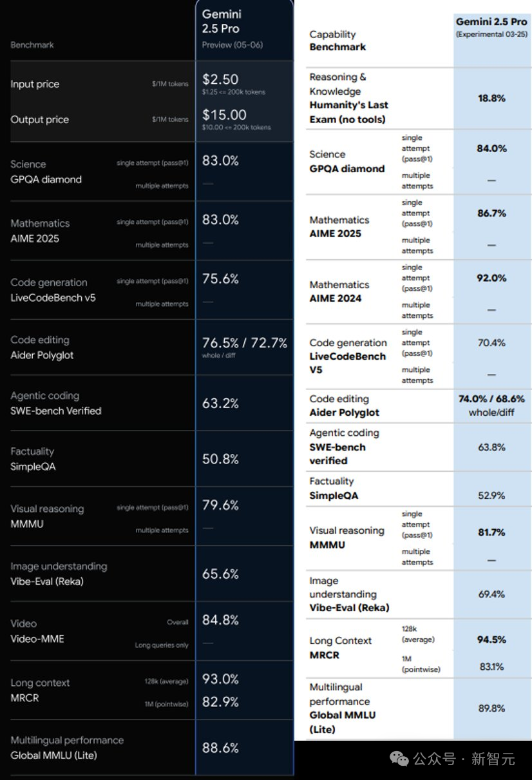Viewport: 532px width, 780px height.
Task: Click the $2.50 input price value
Action: 220,79
